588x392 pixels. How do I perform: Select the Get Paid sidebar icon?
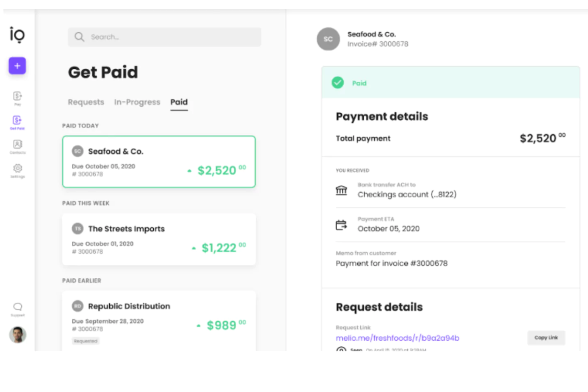[x=17, y=122]
